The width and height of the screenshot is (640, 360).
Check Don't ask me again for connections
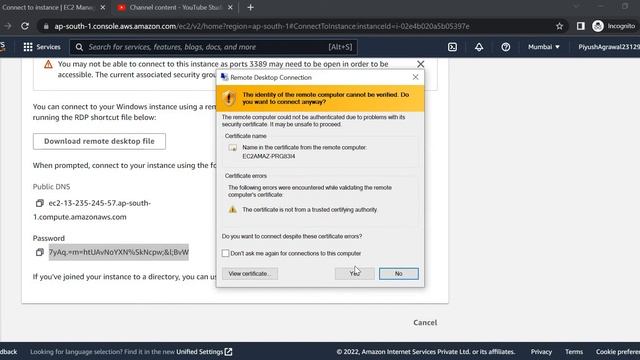tap(225, 253)
